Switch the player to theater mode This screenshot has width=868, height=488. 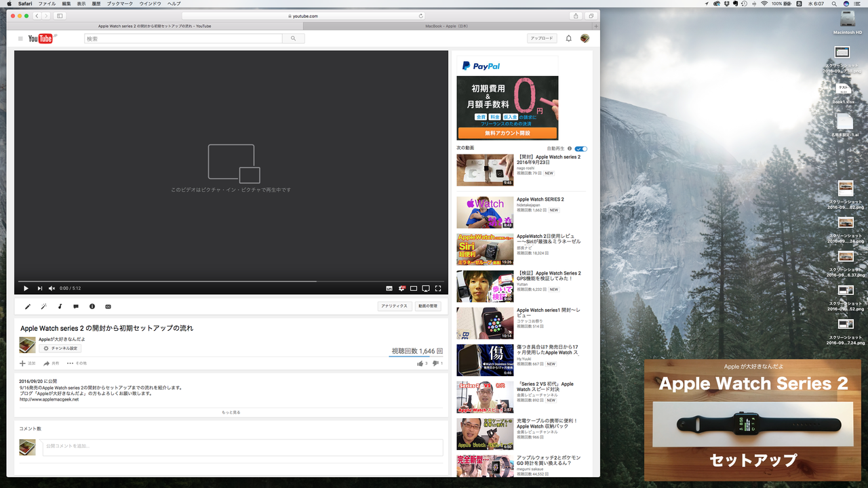click(x=414, y=289)
